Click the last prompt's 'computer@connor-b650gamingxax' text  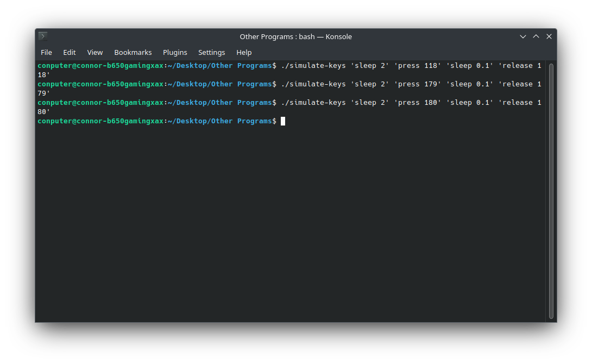click(x=100, y=121)
